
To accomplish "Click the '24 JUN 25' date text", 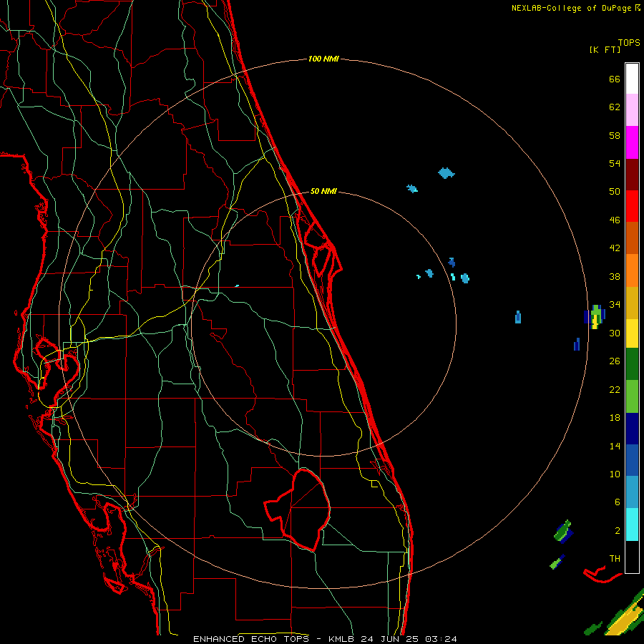I will (391, 639).
